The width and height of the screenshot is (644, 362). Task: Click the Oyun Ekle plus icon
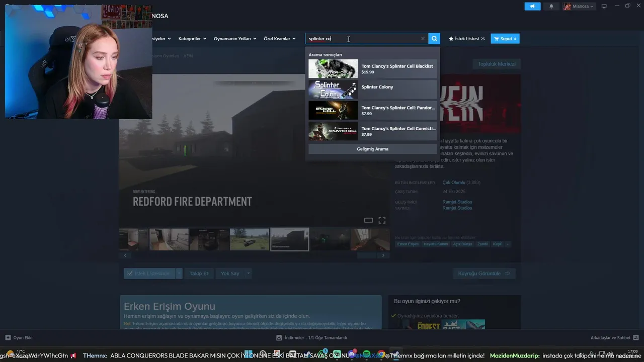tap(8, 338)
